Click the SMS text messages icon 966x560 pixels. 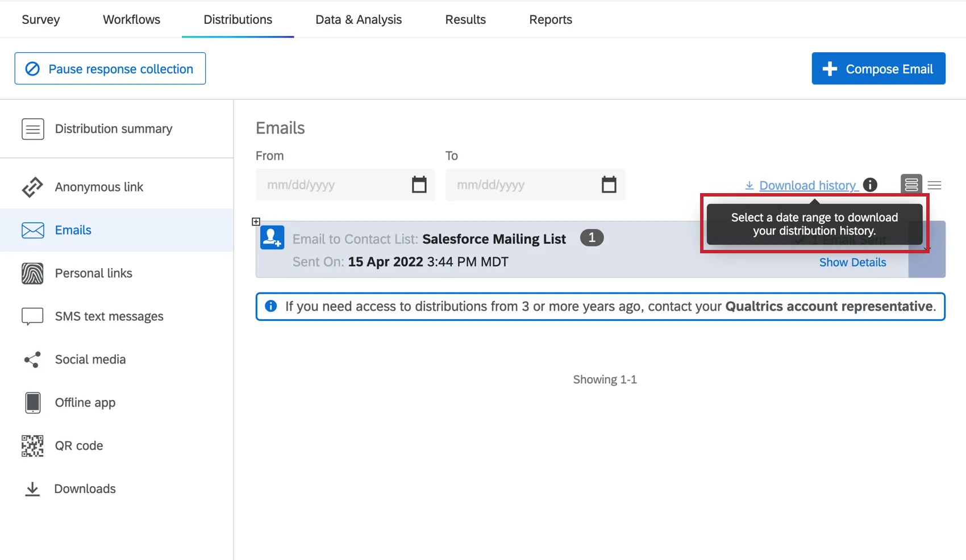click(32, 316)
